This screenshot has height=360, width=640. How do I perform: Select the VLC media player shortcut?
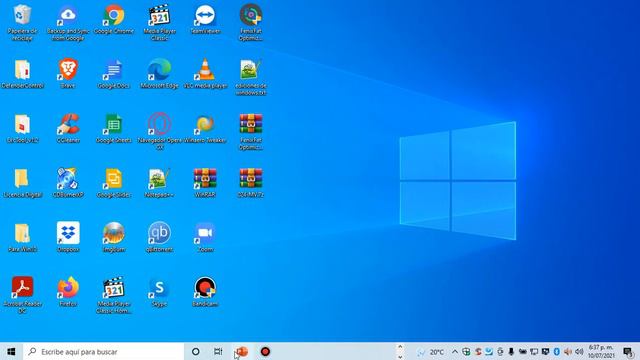pyautogui.click(x=205, y=74)
